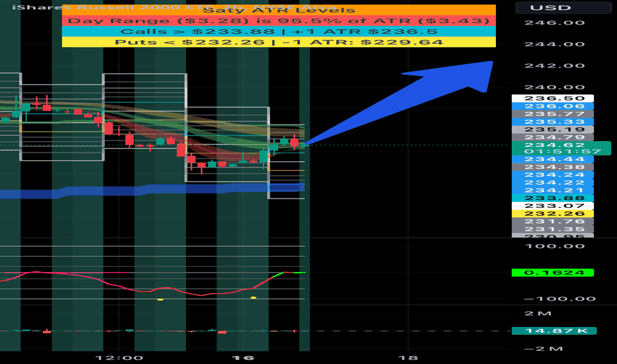Click the 231.76 gray price label

[x=553, y=222]
